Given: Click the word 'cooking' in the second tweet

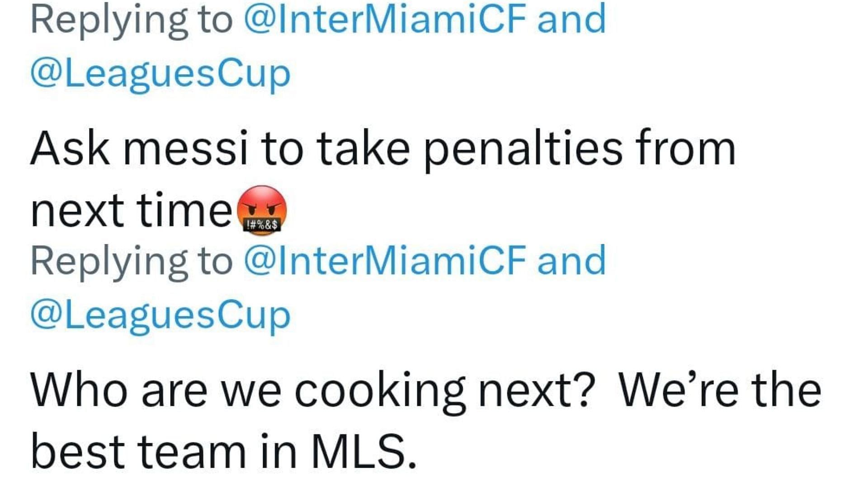Looking at the screenshot, I should click(379, 391).
